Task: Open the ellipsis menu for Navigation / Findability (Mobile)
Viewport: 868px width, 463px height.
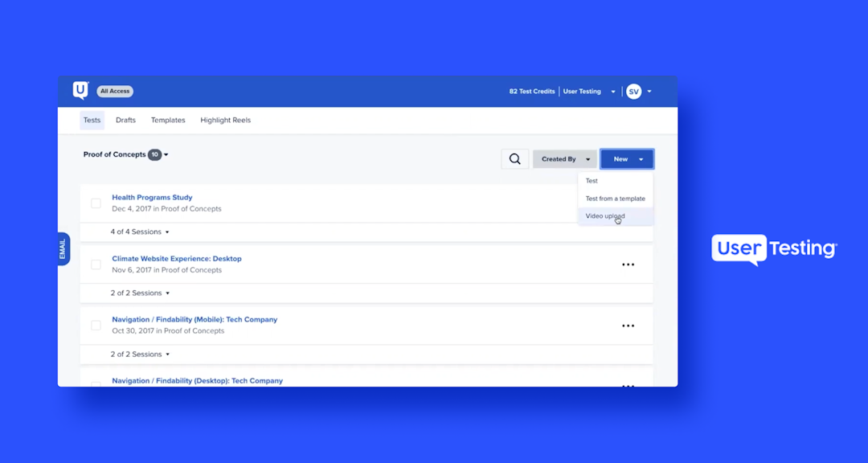Action: (x=628, y=325)
